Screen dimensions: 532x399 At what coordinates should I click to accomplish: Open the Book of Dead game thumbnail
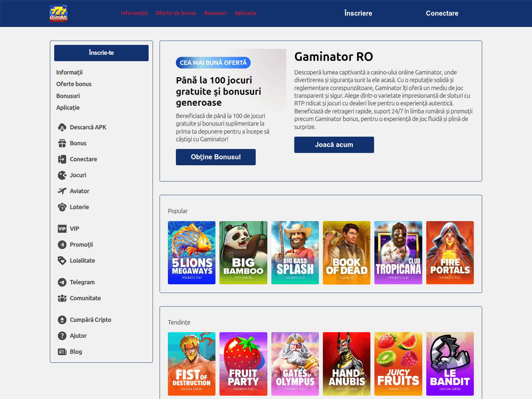coord(346,253)
